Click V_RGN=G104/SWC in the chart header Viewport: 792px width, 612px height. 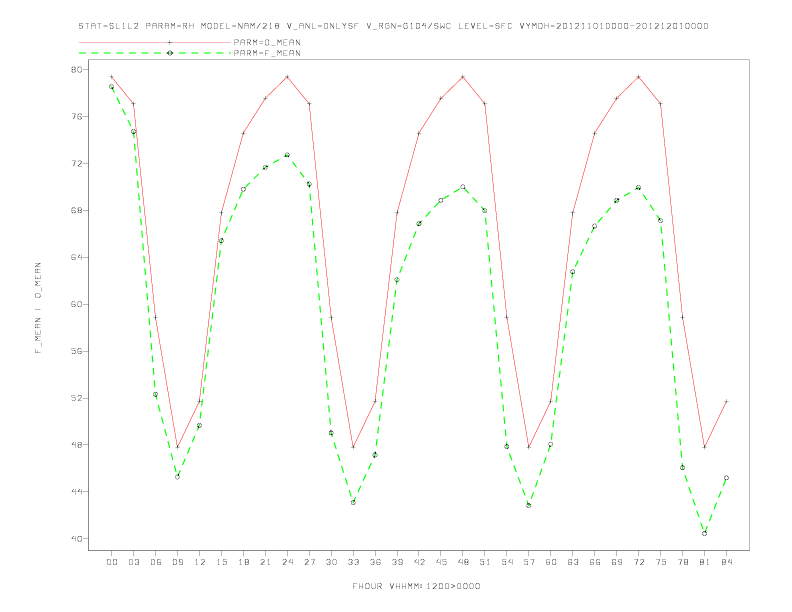point(409,26)
